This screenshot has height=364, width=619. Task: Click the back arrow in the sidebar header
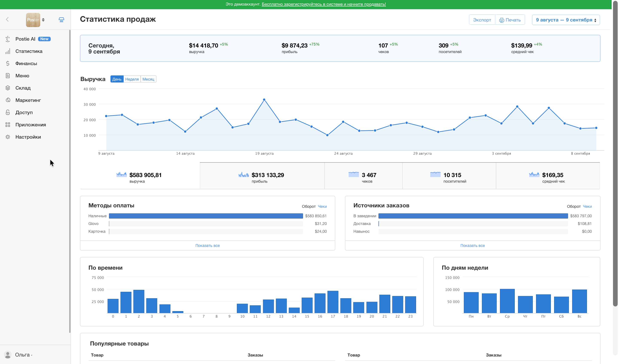click(7, 19)
